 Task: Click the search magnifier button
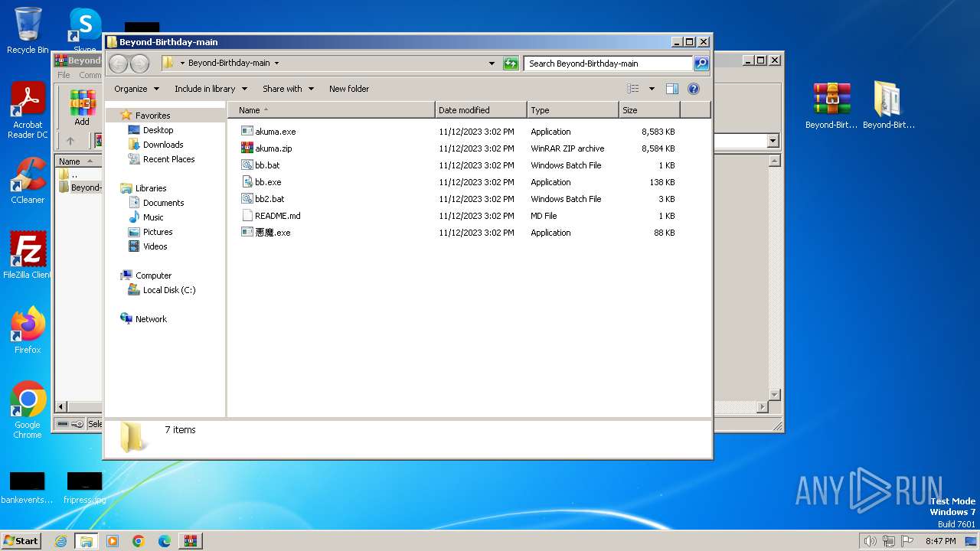701,64
